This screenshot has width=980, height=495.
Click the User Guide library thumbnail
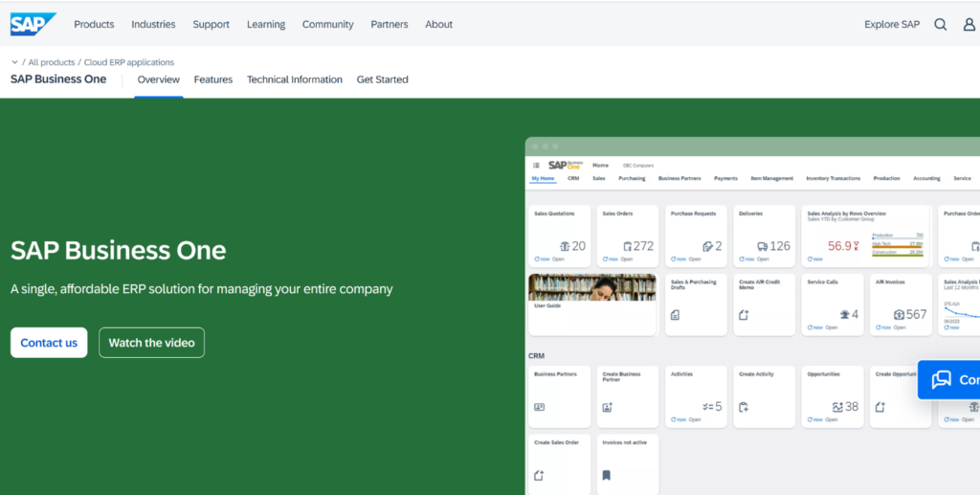pos(592,287)
